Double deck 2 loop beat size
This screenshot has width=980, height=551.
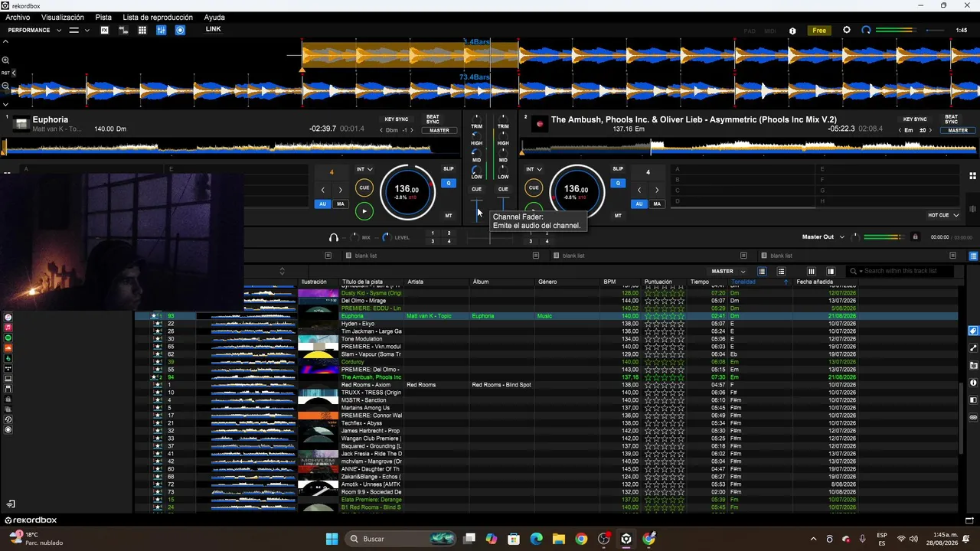pyautogui.click(x=656, y=190)
